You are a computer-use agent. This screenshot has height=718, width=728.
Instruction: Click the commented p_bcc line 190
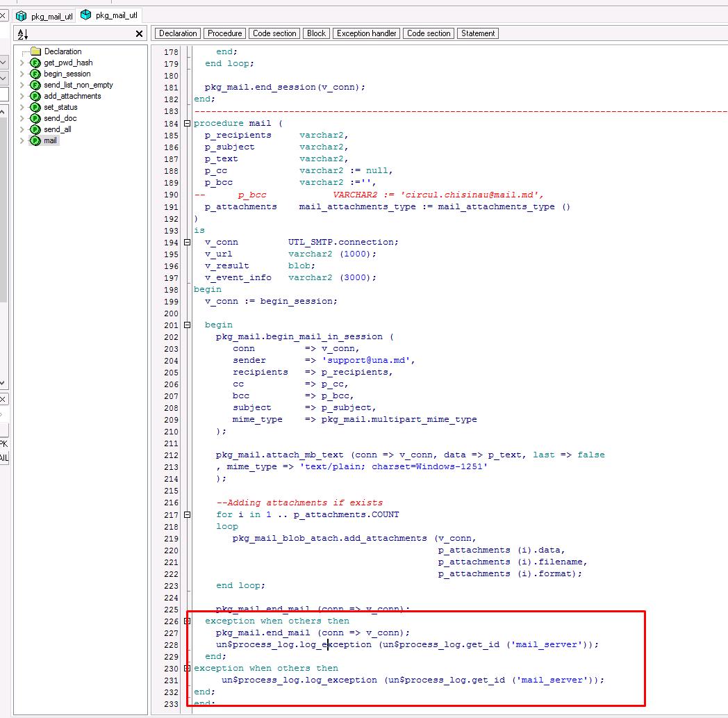point(369,195)
